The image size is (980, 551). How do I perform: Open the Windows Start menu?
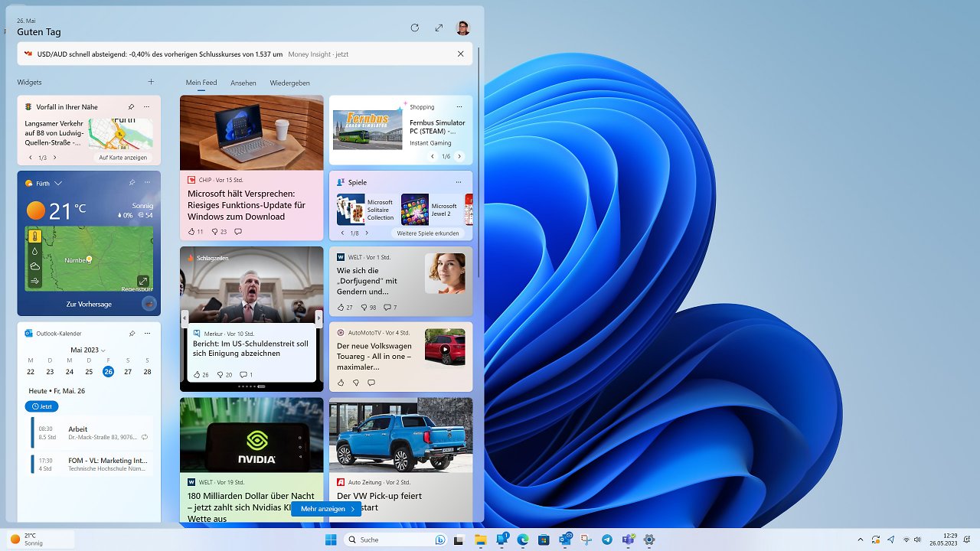[331, 540]
